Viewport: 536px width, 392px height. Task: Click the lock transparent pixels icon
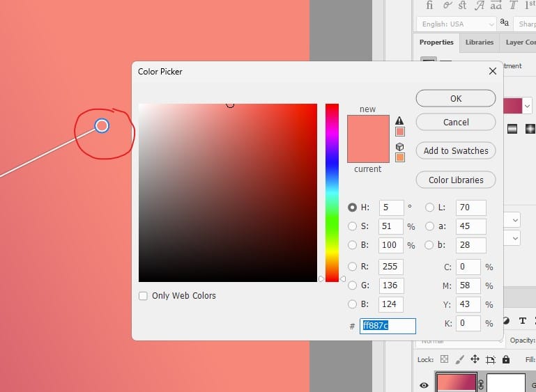coord(443,360)
